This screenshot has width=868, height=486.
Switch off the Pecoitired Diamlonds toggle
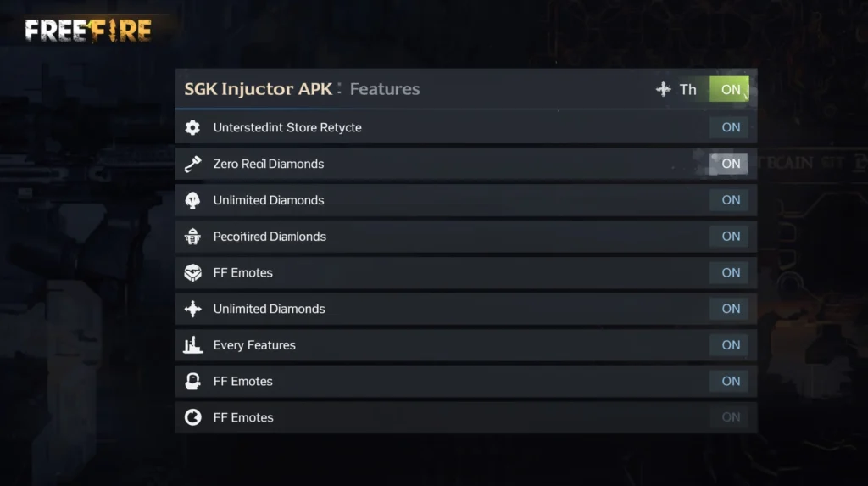coord(730,237)
